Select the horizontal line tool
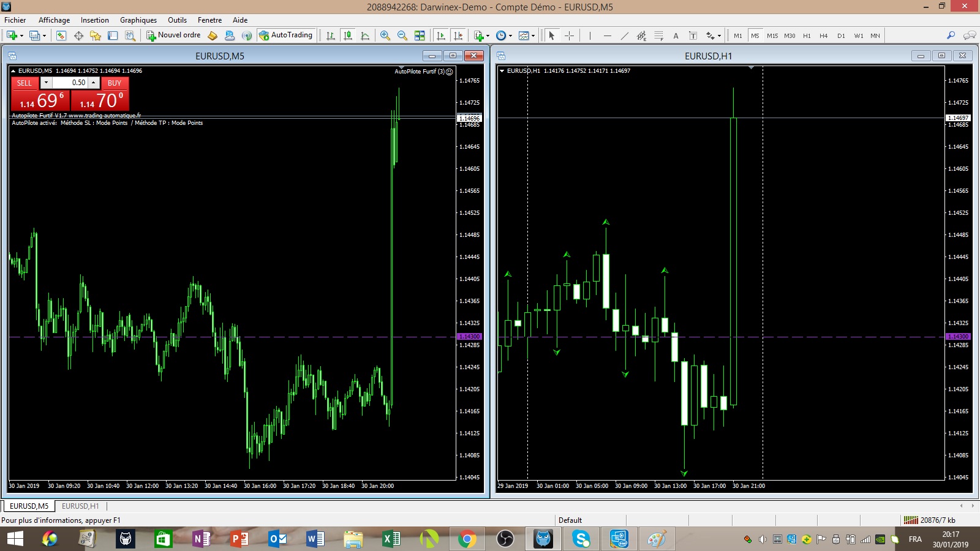 tap(607, 36)
